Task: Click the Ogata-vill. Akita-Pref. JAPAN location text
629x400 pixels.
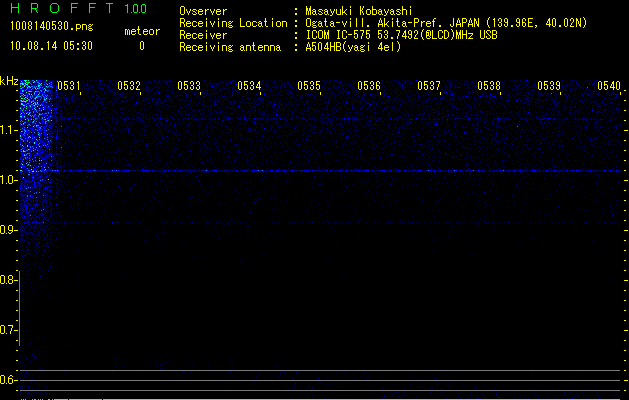Action: tap(446, 23)
